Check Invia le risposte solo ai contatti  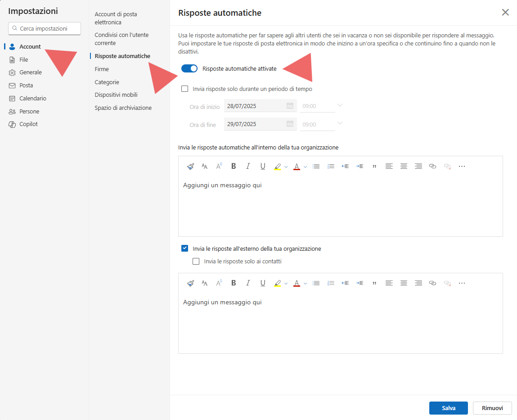(196, 261)
